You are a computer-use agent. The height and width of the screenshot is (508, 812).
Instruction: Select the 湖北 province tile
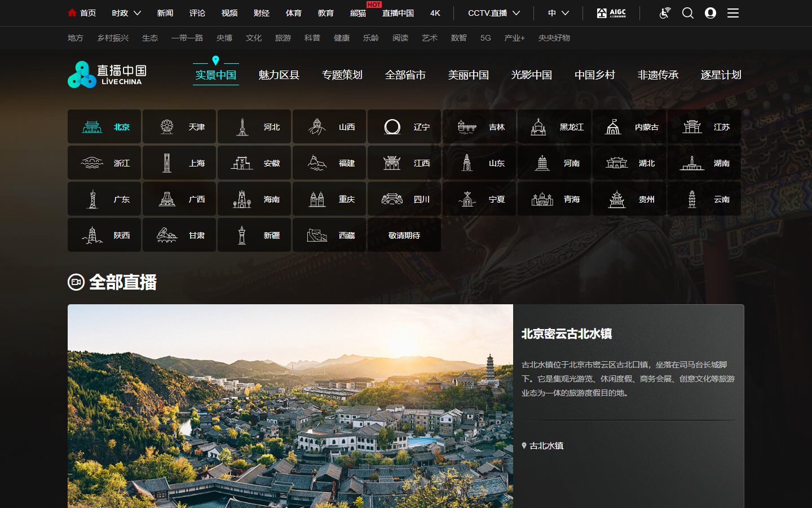point(629,163)
